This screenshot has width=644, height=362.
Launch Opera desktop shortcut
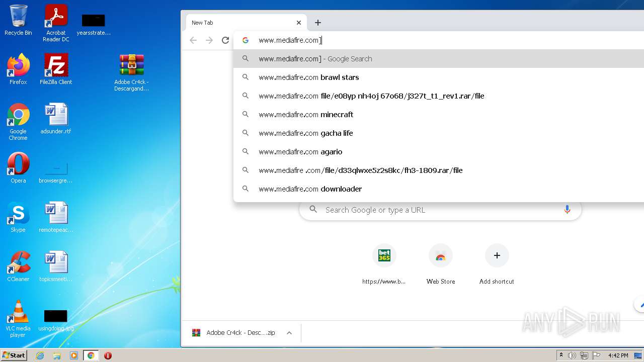pyautogui.click(x=18, y=168)
